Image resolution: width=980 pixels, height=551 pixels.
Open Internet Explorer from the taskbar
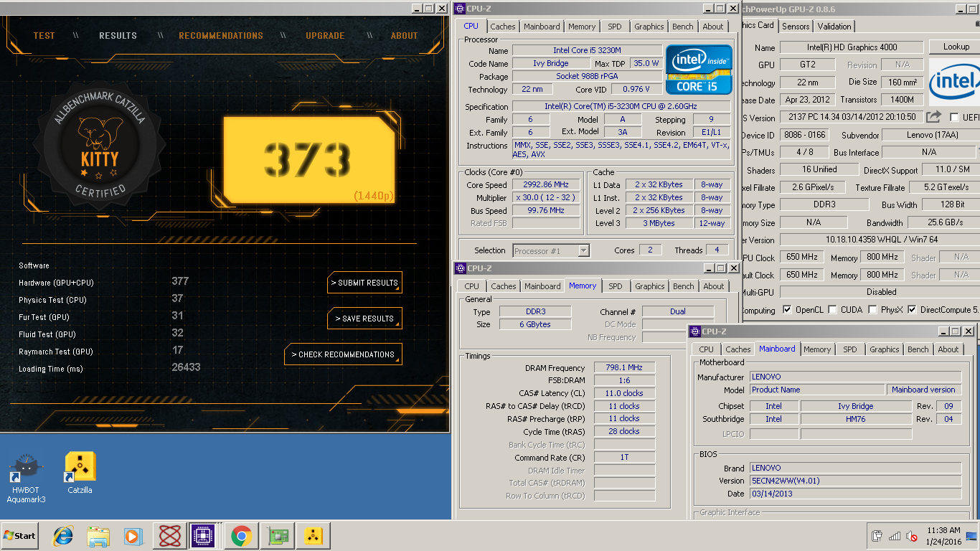click(x=63, y=536)
